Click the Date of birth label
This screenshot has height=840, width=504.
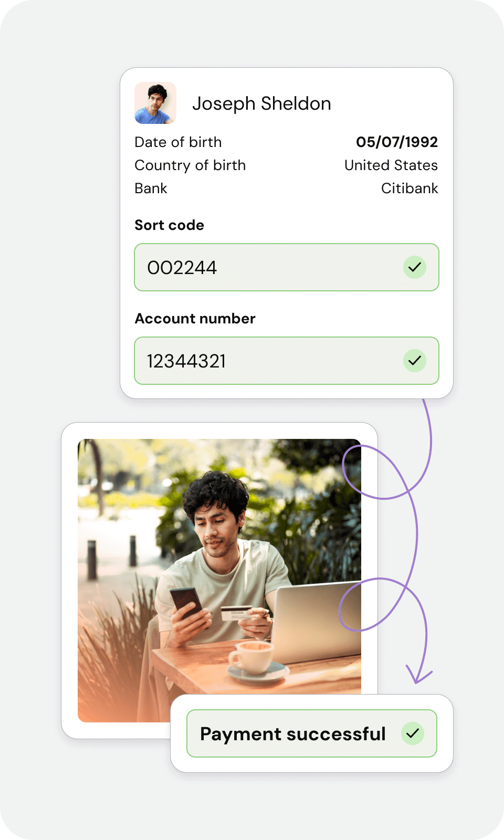pyautogui.click(x=178, y=142)
